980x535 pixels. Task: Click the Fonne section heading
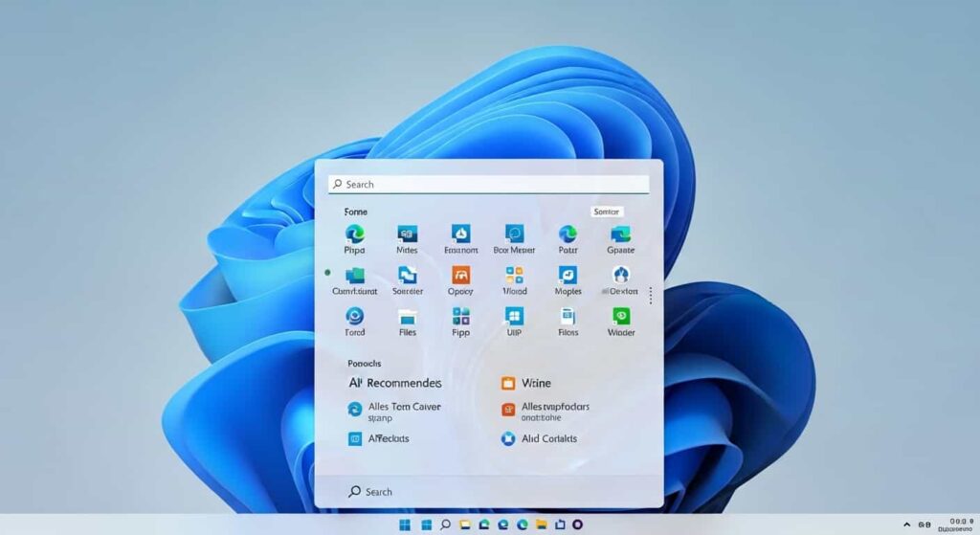tap(356, 212)
